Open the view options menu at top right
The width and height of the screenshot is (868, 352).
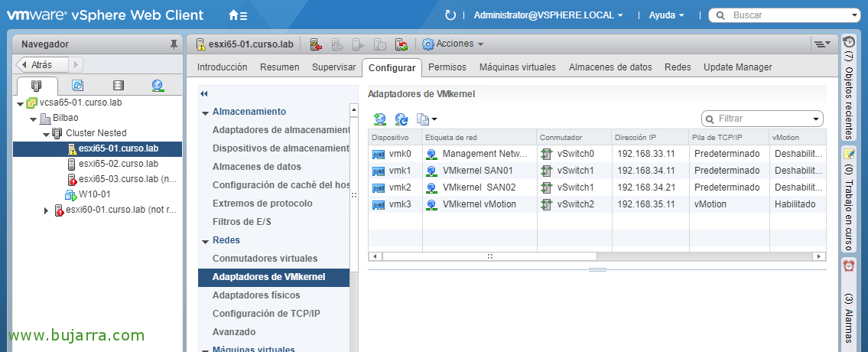tap(822, 44)
